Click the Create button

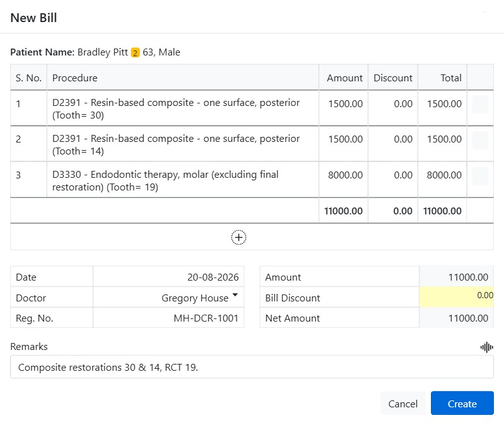point(462,403)
